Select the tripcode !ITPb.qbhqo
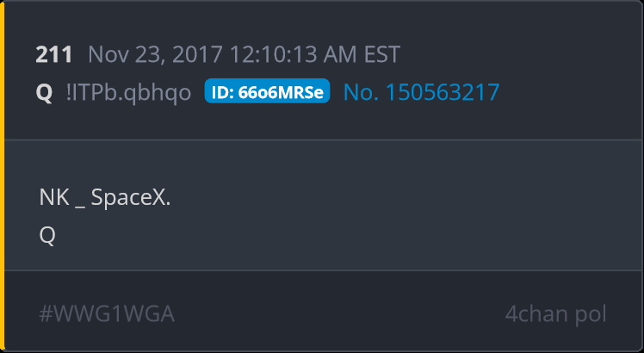644x353 pixels. (x=128, y=92)
